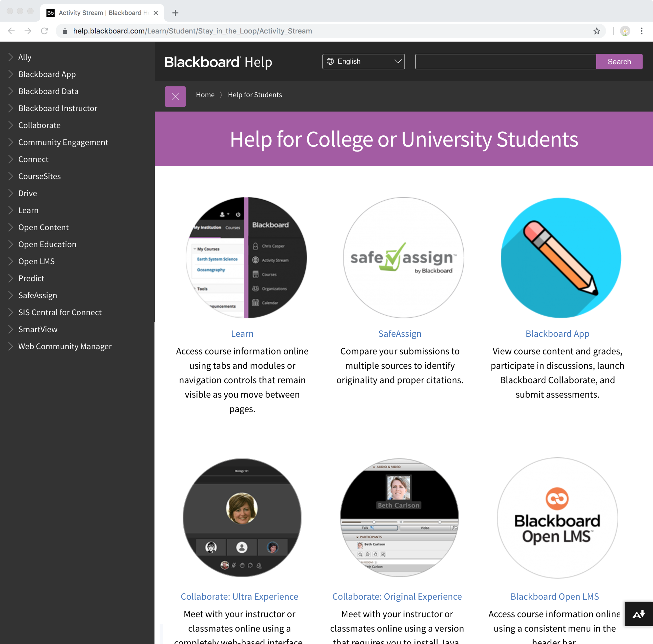653x644 pixels.
Task: Click the SafeAssign logo circle
Action: coord(403,257)
